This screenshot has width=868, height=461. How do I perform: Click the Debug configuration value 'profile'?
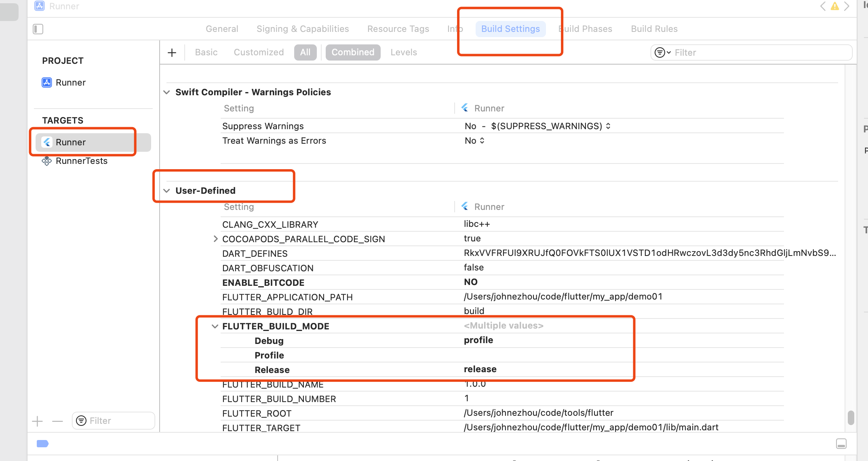tap(478, 340)
